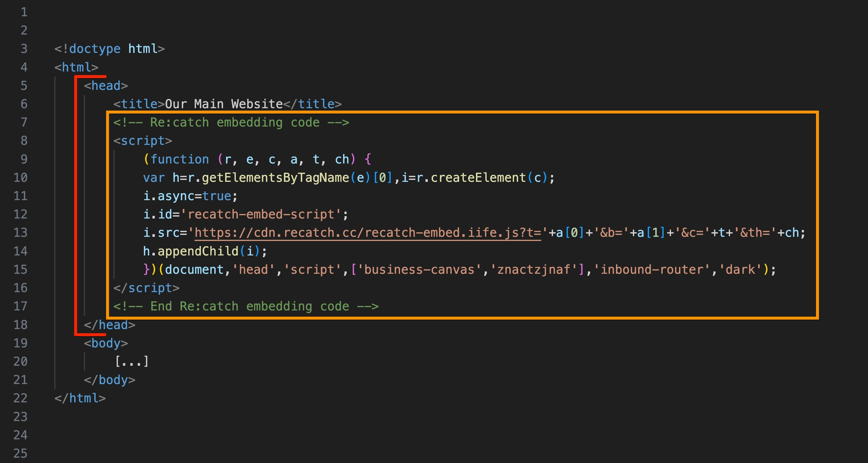Image resolution: width=868 pixels, height=463 pixels.
Task: Click the 'dark' theme string
Action: [x=740, y=270]
